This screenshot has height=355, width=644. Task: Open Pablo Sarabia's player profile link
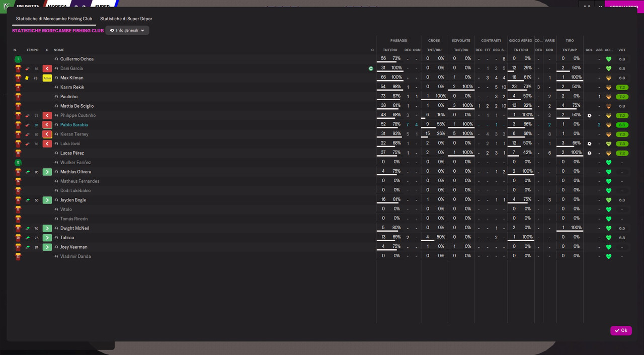(x=74, y=125)
